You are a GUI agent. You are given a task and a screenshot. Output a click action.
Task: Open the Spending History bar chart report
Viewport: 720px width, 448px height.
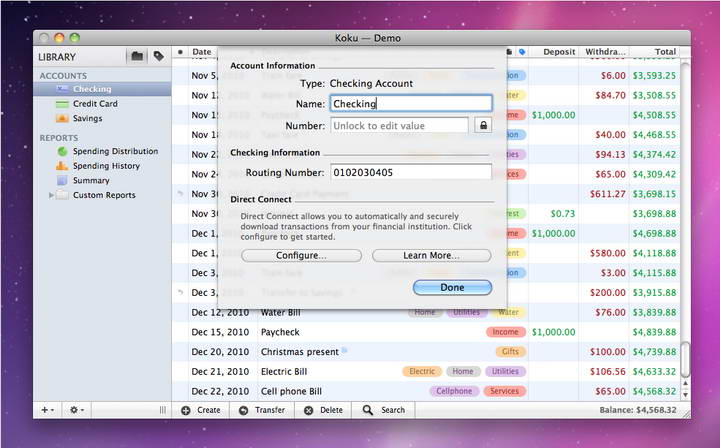tap(62, 166)
